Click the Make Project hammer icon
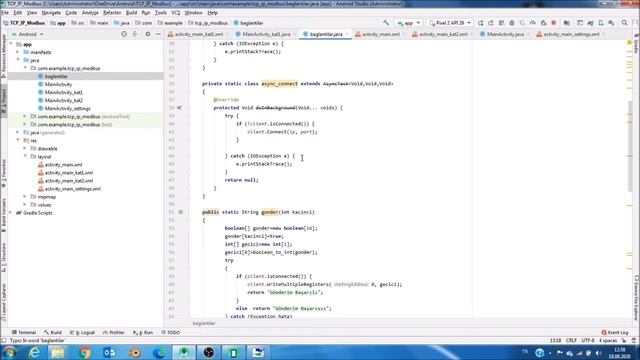The height and width of the screenshot is (360, 640). click(x=386, y=23)
